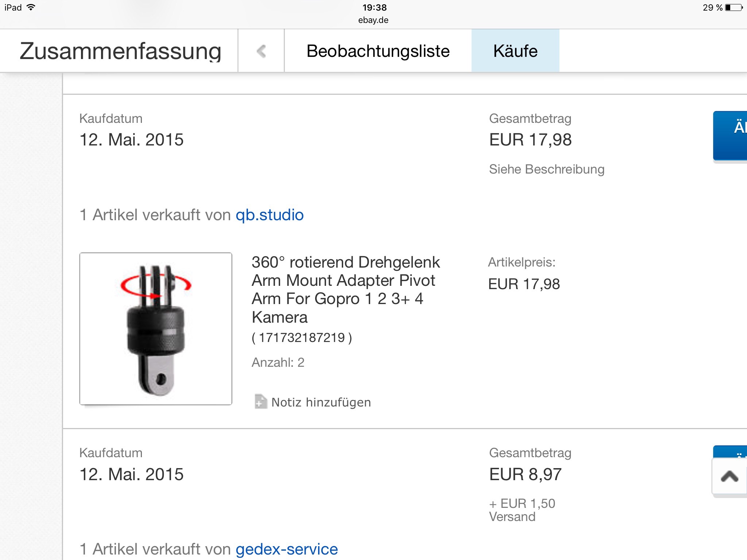Open seller gedex-service profile link
747x560 pixels.
click(287, 549)
